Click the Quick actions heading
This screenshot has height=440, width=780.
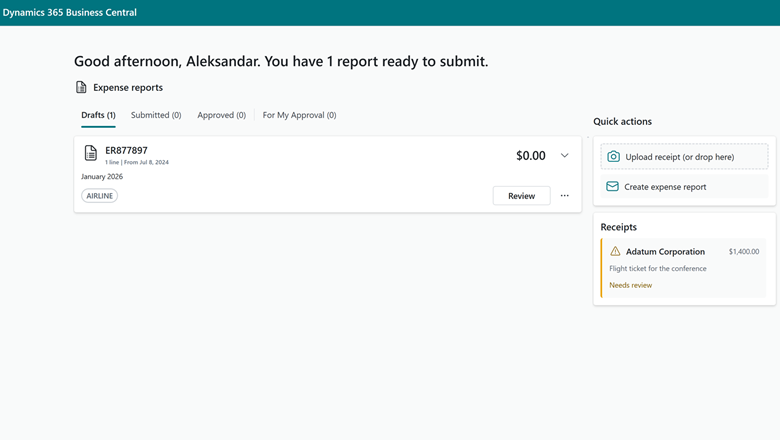[x=622, y=121]
